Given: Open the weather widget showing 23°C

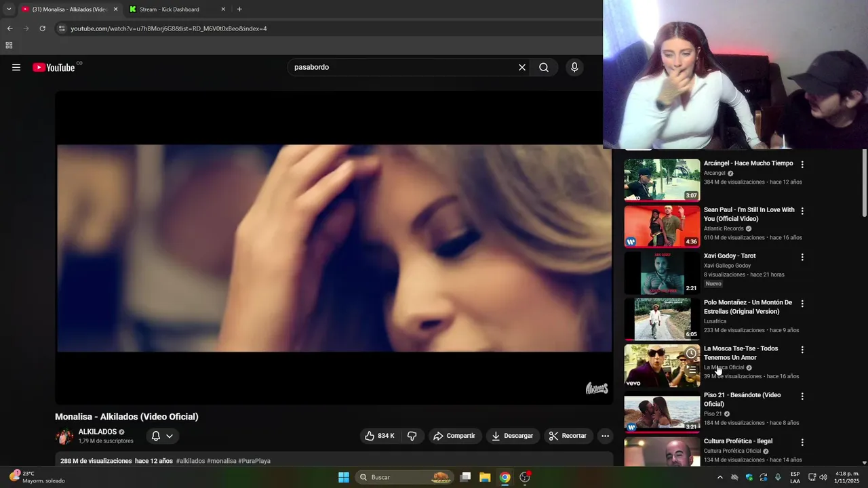Looking at the screenshot, I should click(37, 477).
